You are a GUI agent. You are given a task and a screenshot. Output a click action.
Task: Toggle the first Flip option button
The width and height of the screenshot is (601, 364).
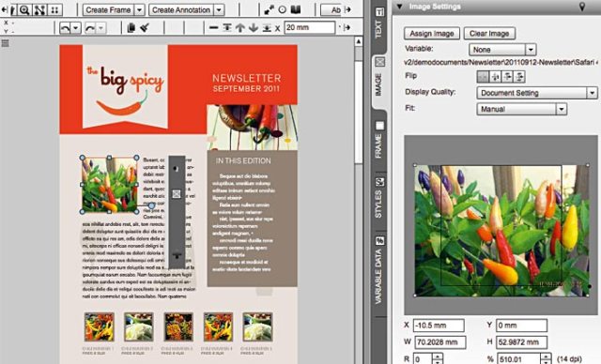483,77
